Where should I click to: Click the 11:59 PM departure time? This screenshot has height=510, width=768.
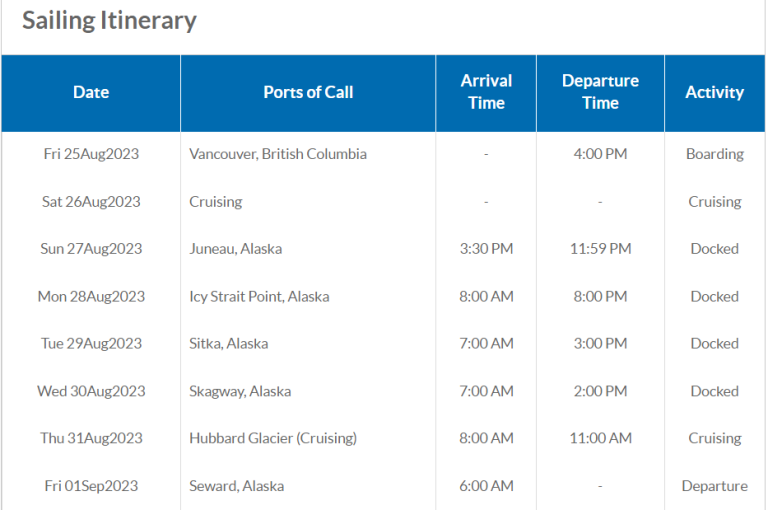600,249
